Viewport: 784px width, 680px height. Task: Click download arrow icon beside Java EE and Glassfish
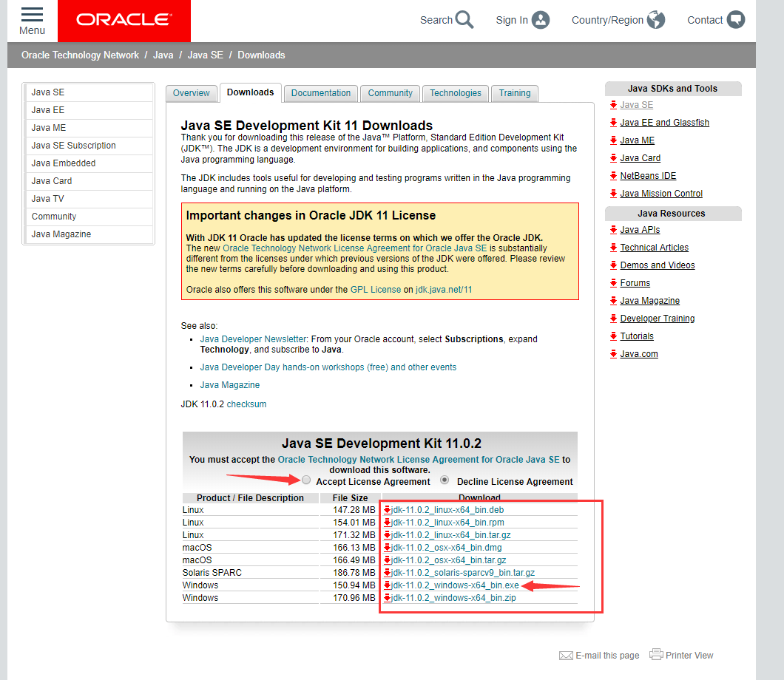(x=613, y=123)
